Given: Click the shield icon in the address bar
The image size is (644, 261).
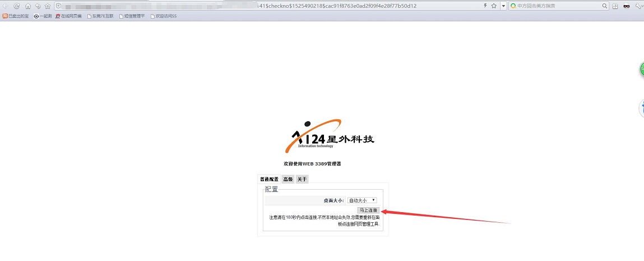Looking at the screenshot, I should (x=58, y=6).
